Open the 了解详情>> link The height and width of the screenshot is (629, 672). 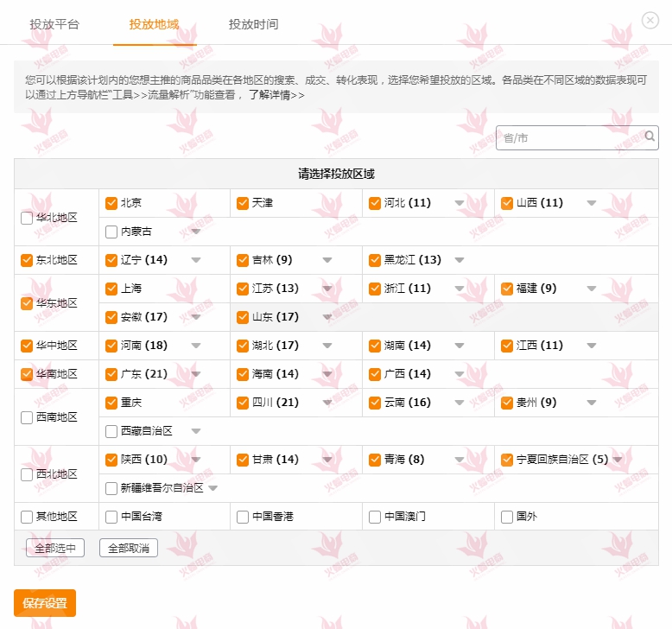coord(276,96)
